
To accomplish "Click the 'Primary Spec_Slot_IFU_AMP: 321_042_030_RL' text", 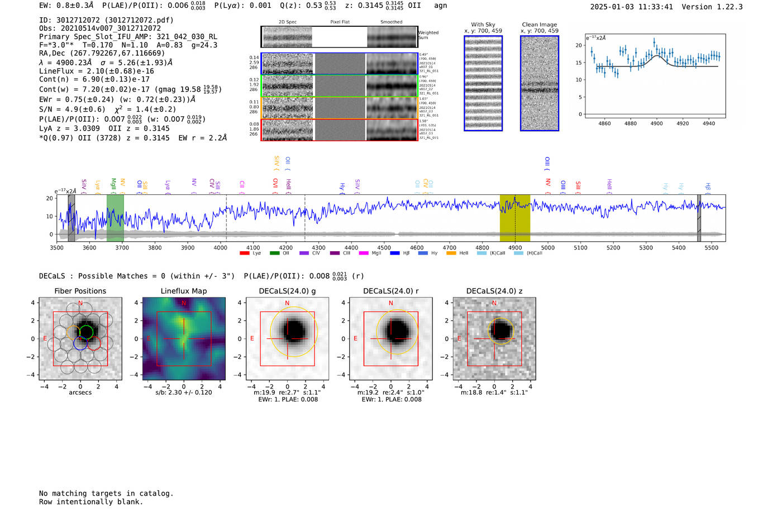I will coord(128,37).
